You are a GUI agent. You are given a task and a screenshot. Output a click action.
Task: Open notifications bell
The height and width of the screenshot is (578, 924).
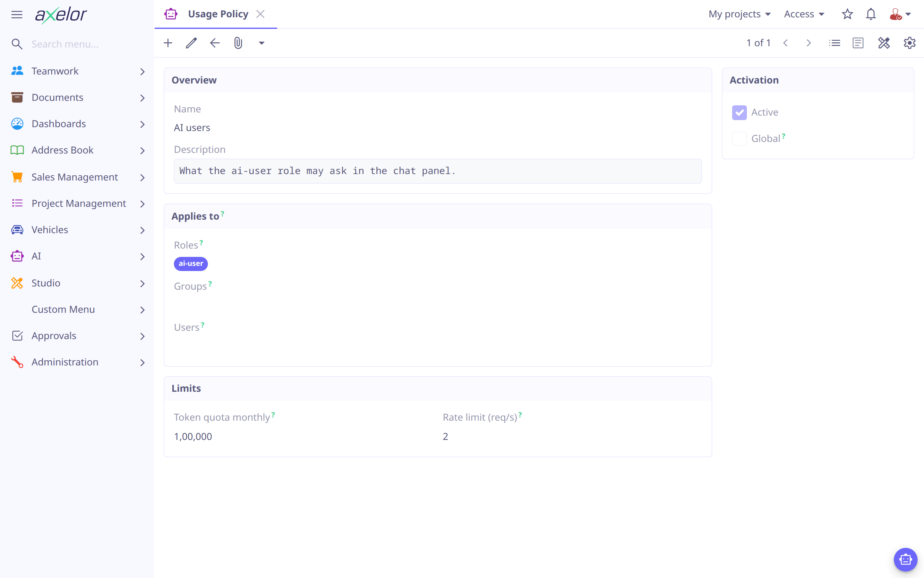(x=871, y=14)
